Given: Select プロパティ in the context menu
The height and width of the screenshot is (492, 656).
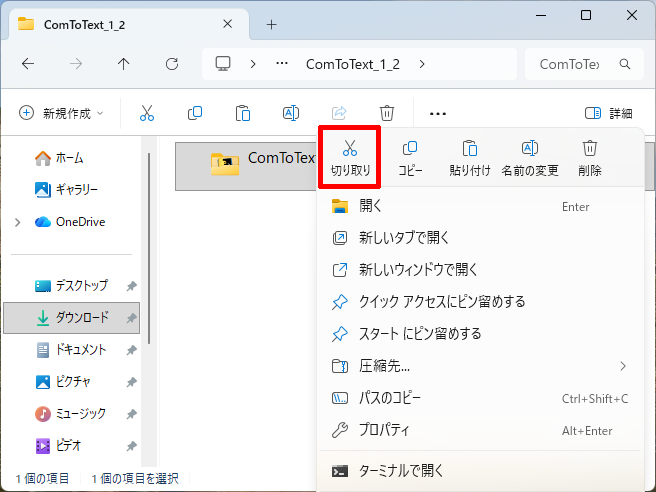Looking at the screenshot, I should 384,430.
